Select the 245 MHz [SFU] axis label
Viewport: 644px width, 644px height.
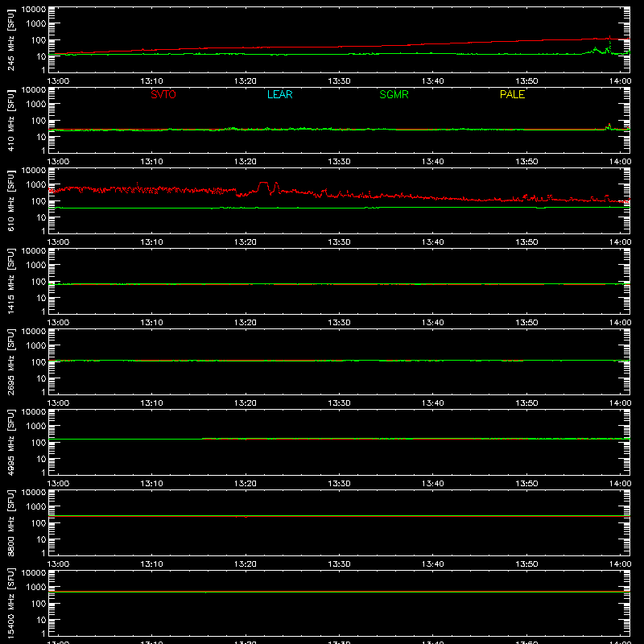pos(10,39)
